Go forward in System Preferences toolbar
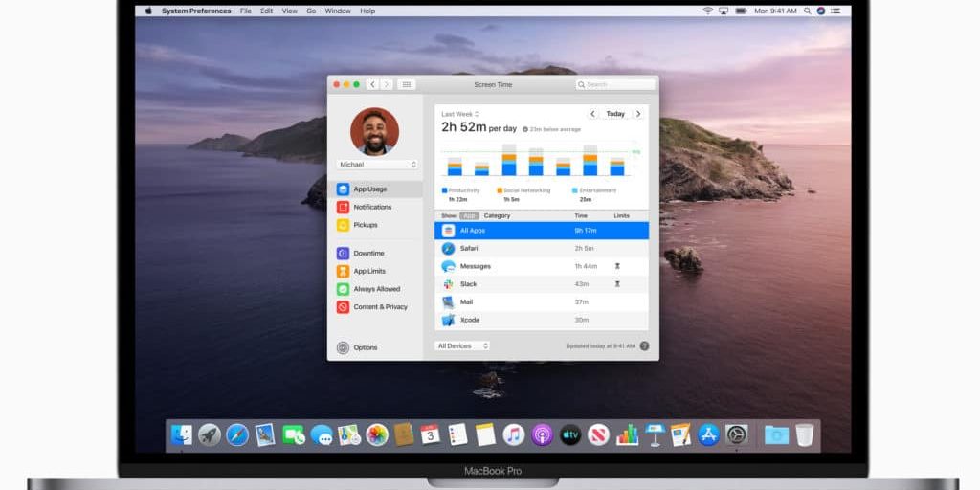 coord(387,84)
